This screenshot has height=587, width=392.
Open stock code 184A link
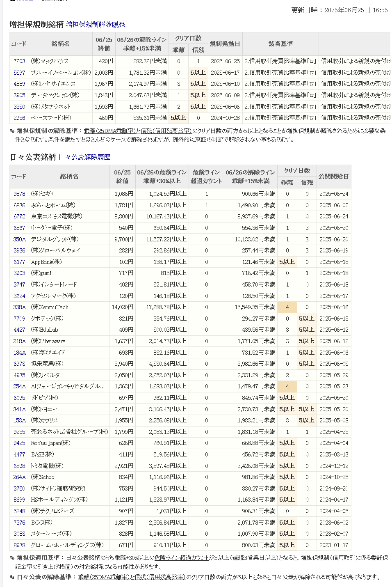click(19, 353)
